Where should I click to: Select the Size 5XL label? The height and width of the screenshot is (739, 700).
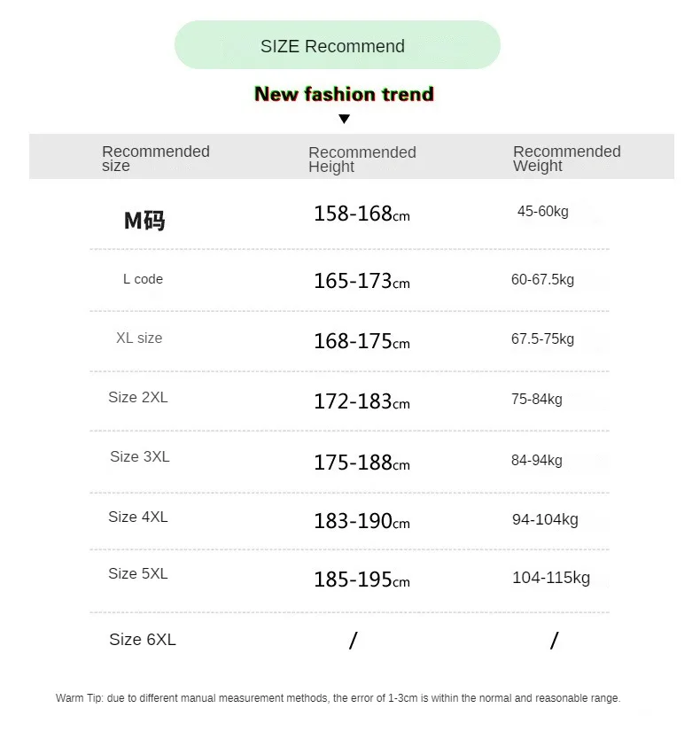tap(137, 573)
